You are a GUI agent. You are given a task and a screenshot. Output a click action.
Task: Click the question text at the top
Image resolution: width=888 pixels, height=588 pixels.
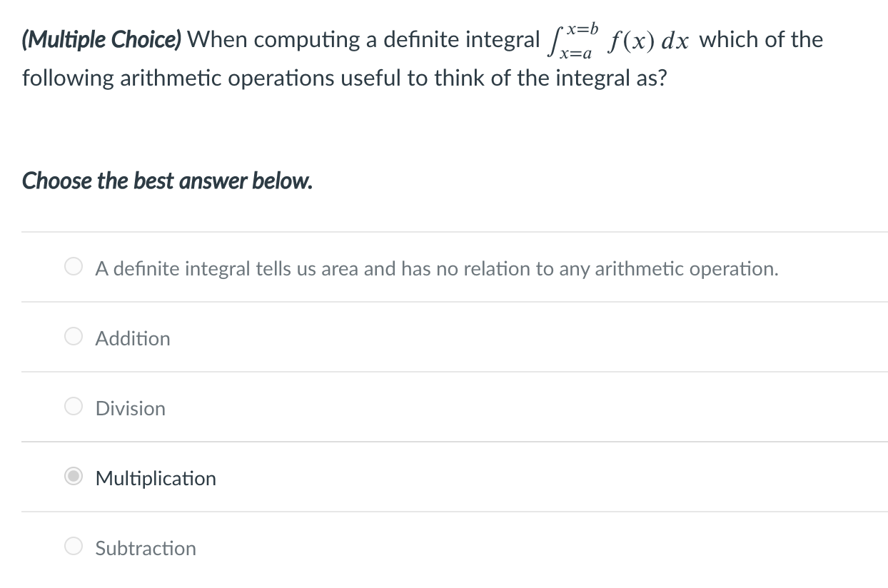click(x=421, y=57)
